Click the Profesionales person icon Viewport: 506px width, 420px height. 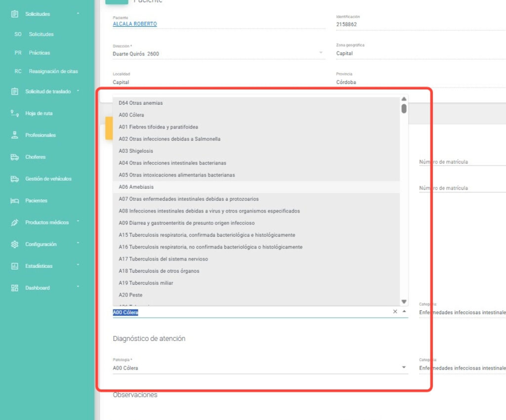click(15, 135)
